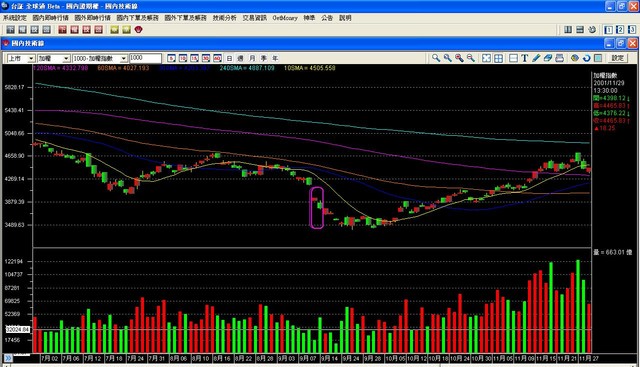Click the first gray icon in the main toolbar
The image size is (640, 367).
click(11, 30)
